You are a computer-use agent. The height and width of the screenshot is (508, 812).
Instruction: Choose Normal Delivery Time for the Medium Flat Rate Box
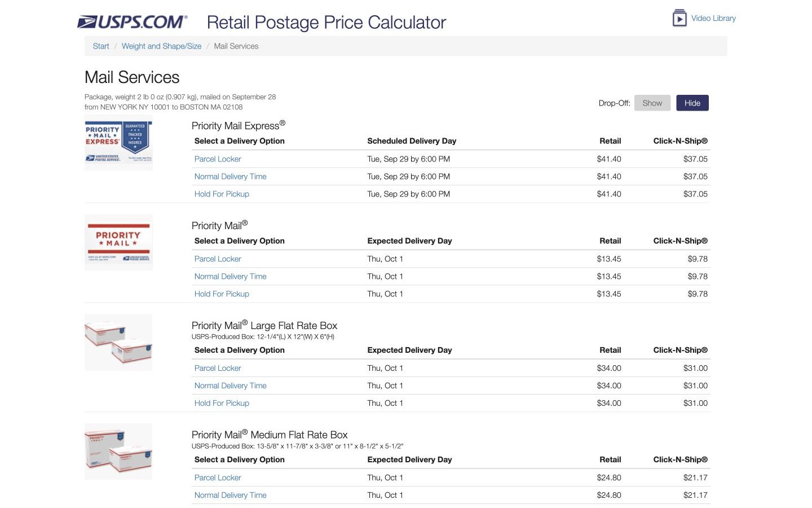tap(231, 495)
